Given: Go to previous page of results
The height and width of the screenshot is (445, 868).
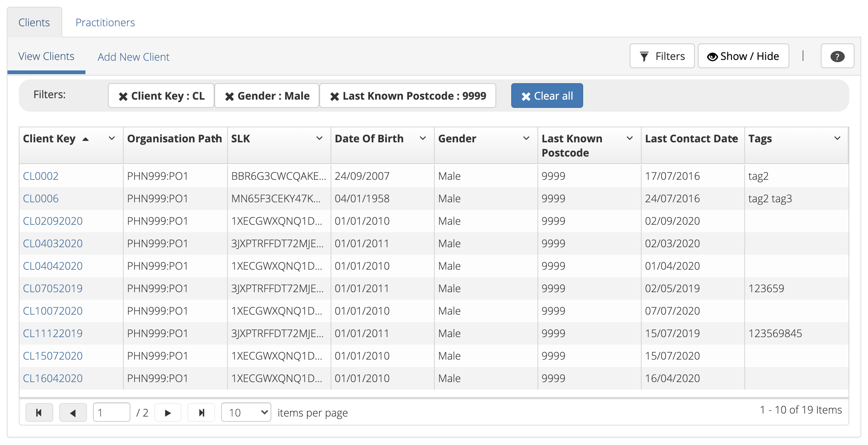Looking at the screenshot, I should tap(73, 412).
